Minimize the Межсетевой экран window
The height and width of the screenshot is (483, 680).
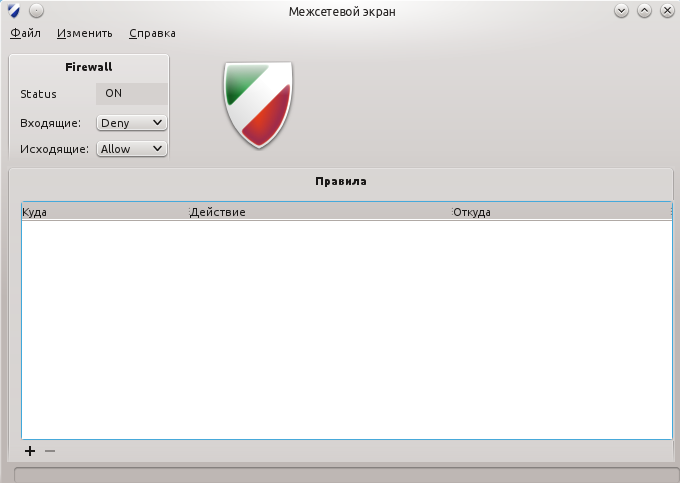click(621, 11)
